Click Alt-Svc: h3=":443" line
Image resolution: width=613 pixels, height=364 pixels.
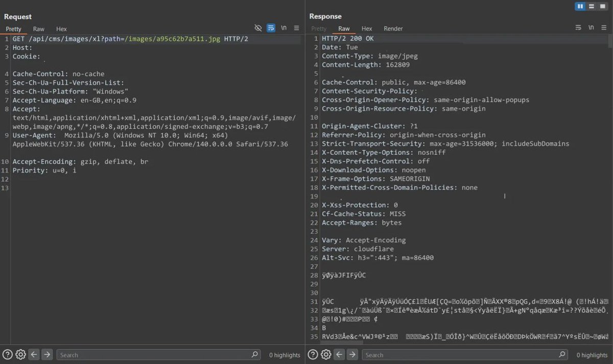click(x=378, y=257)
